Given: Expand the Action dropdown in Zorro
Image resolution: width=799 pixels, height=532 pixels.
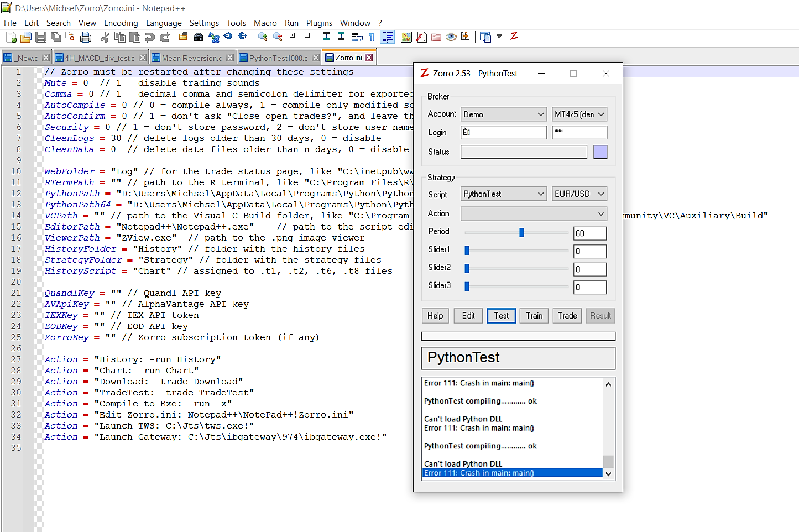Looking at the screenshot, I should click(534, 214).
